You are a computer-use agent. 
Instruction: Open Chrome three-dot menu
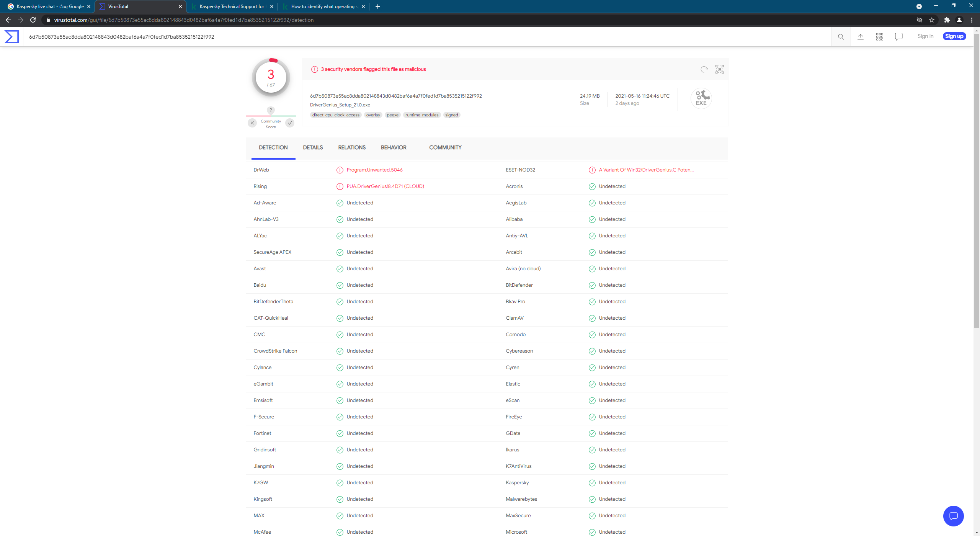click(972, 20)
